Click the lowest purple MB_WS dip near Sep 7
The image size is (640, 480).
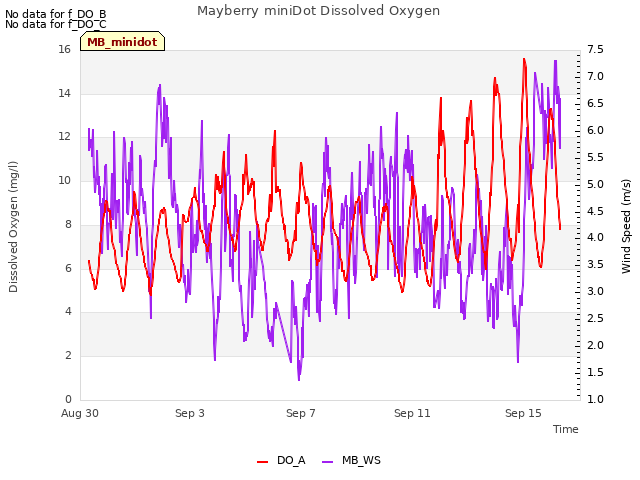click(x=299, y=380)
